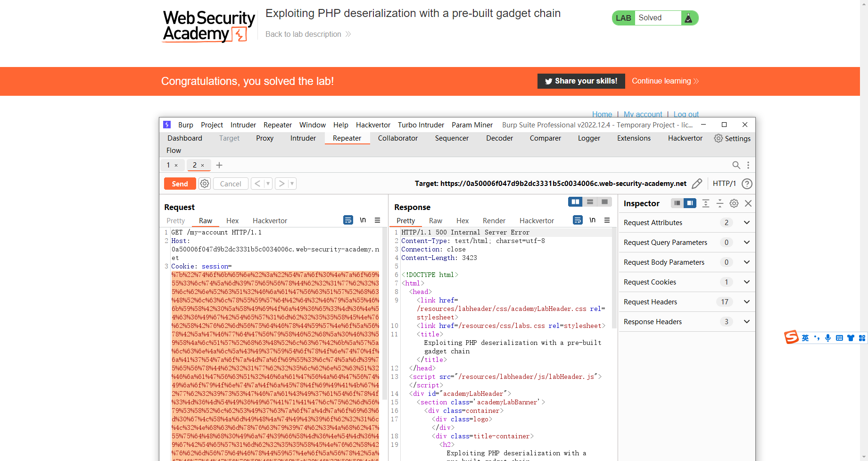
Task: Switch to the Collaborator tab
Action: (397, 138)
